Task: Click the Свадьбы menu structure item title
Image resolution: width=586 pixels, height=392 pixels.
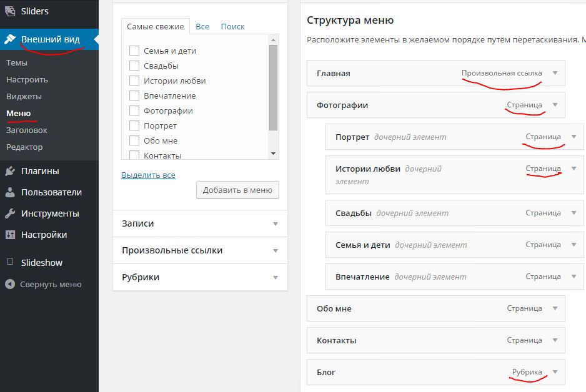Action: tap(353, 213)
